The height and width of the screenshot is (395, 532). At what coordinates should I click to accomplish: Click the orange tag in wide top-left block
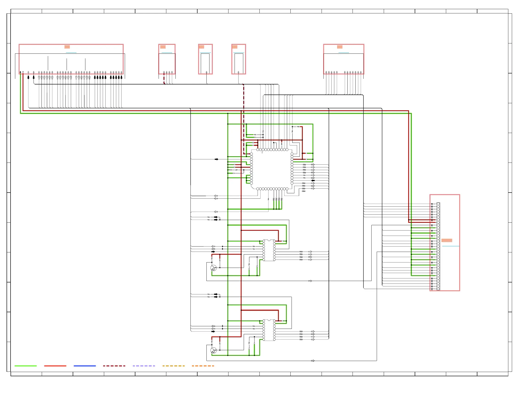click(67, 47)
